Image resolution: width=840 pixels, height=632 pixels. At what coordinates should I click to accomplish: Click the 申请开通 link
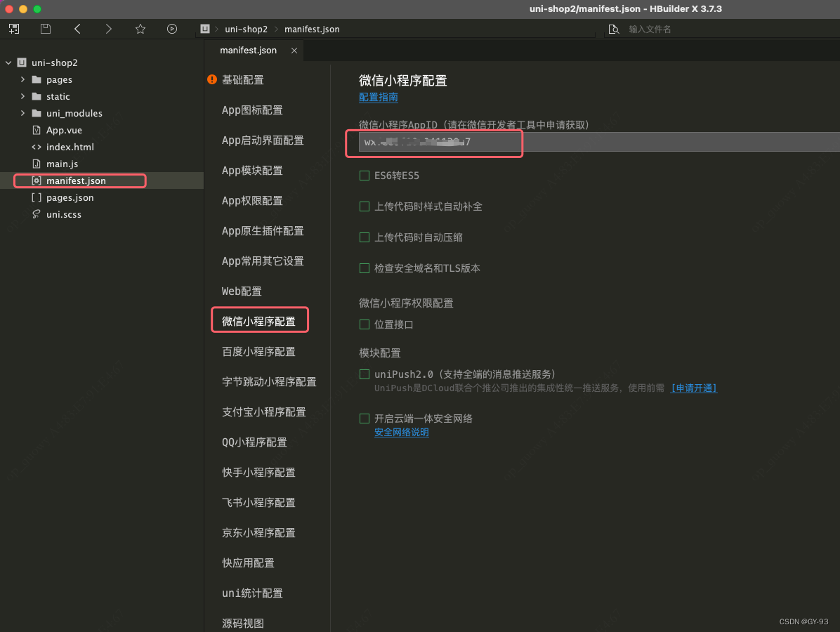point(694,388)
